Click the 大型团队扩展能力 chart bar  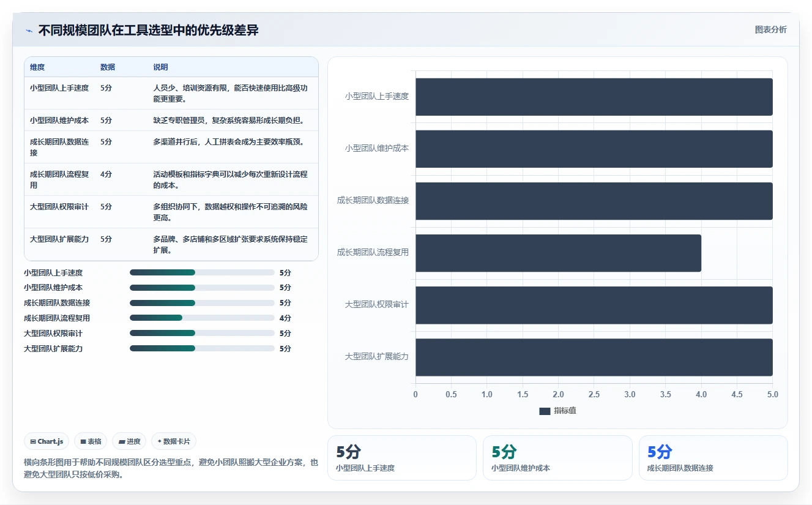coord(594,357)
